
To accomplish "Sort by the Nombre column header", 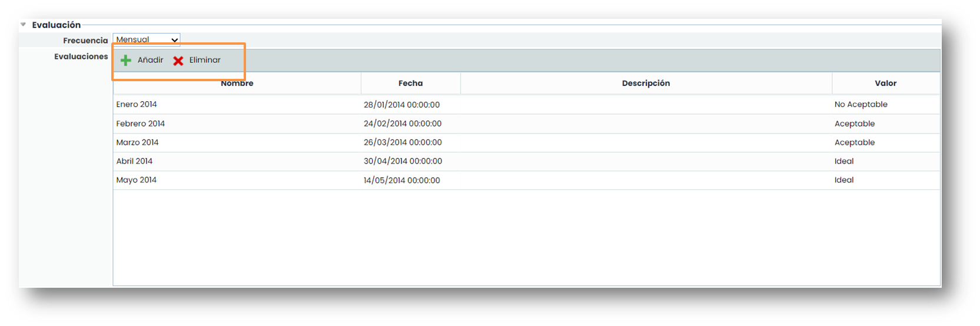I will click(x=237, y=83).
